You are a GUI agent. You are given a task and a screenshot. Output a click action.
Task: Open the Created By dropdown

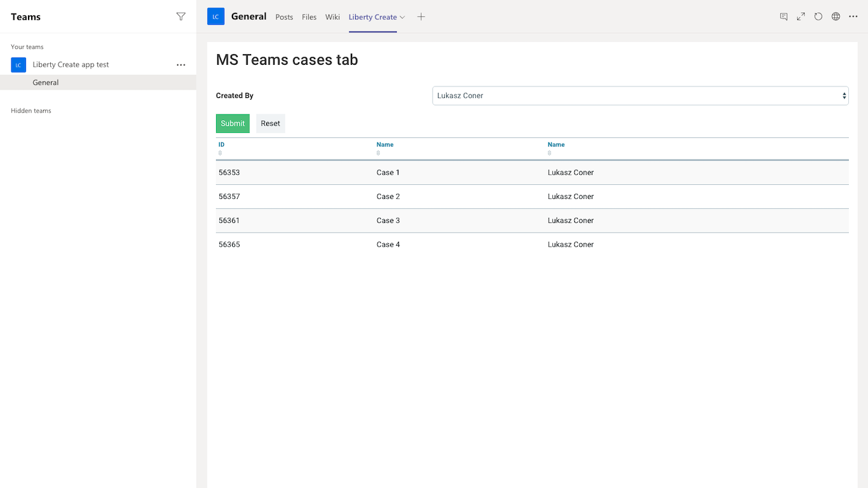(641, 96)
